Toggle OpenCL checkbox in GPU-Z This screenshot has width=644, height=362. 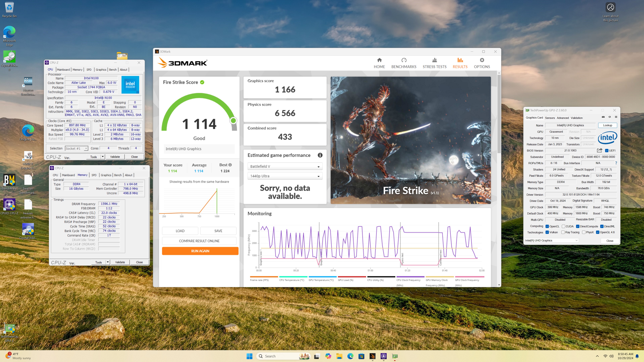pyautogui.click(x=547, y=226)
